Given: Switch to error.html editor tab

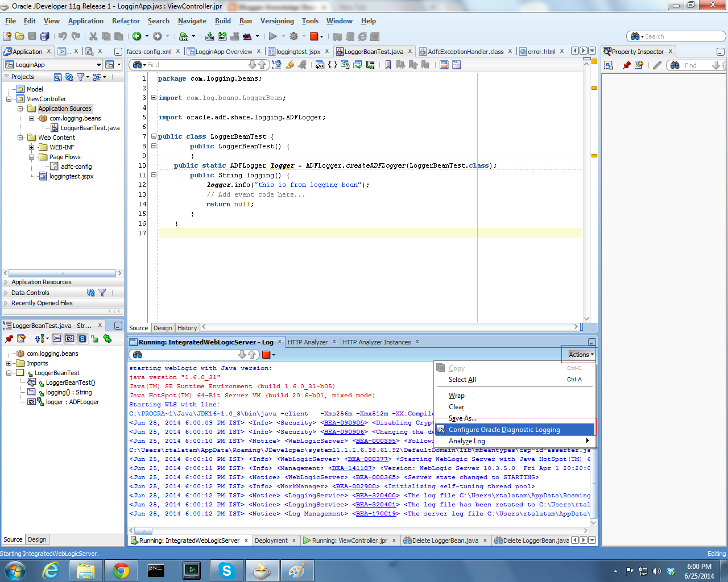Looking at the screenshot, I should (541, 52).
